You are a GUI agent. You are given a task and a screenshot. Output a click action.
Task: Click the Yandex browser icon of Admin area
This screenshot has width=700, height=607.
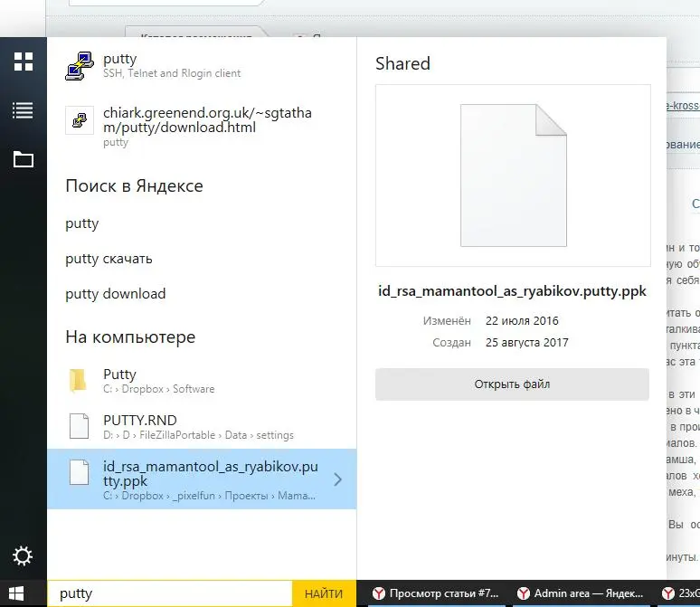pos(524,593)
